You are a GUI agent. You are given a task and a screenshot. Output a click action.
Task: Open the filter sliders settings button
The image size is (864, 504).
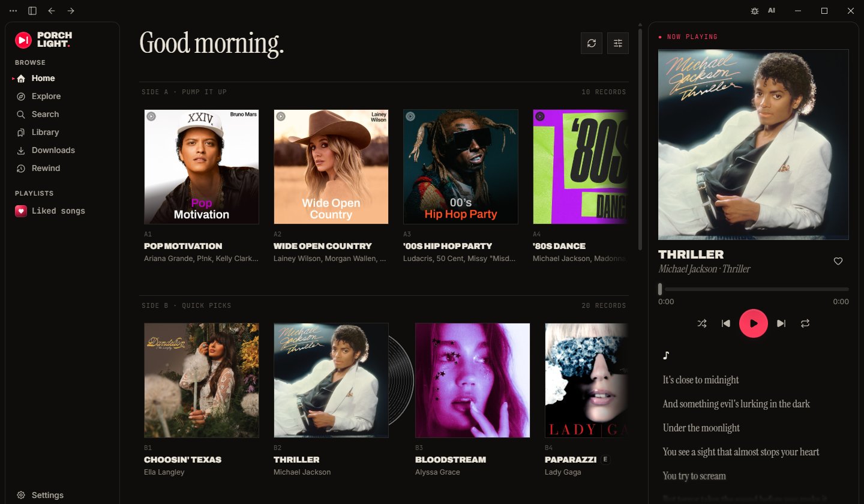tap(618, 43)
